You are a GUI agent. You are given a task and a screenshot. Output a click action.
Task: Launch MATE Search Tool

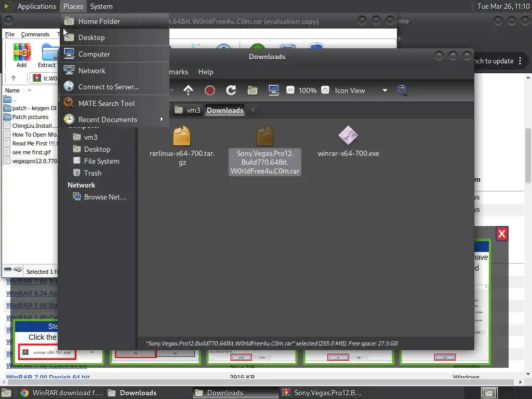pos(115,103)
